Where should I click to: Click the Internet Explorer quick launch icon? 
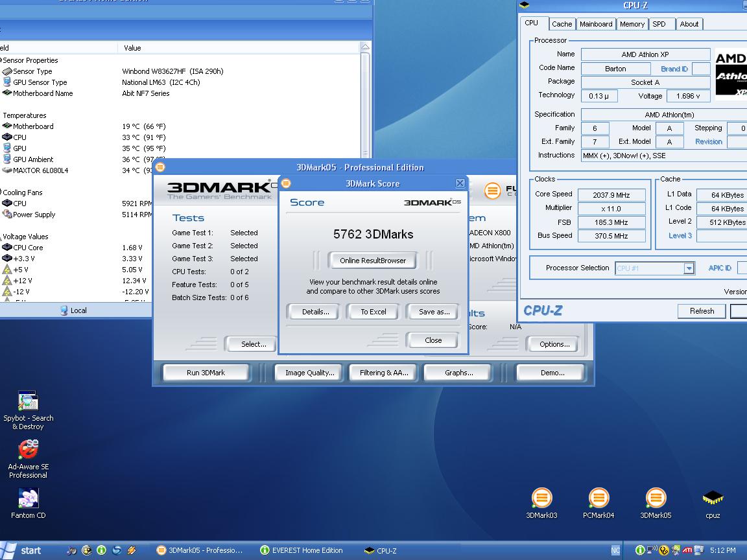pyautogui.click(x=117, y=550)
